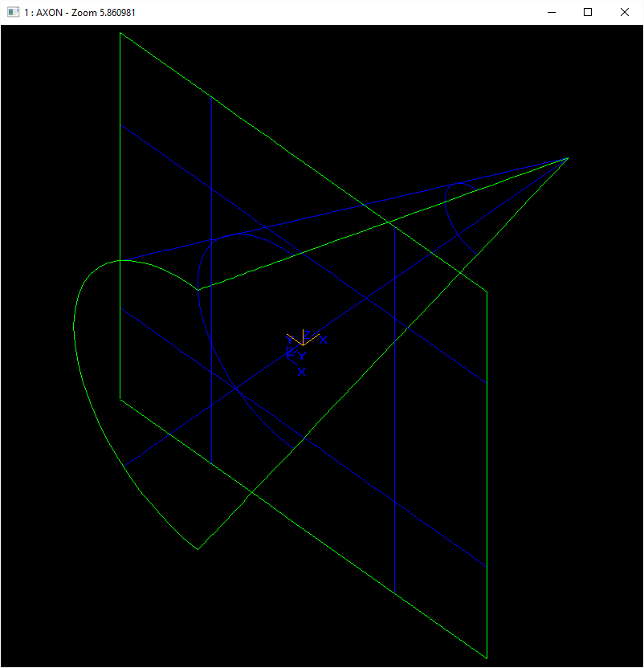This screenshot has height=668, width=644.
Task: Click the lowest blue X axis label
Action: [x=301, y=372]
